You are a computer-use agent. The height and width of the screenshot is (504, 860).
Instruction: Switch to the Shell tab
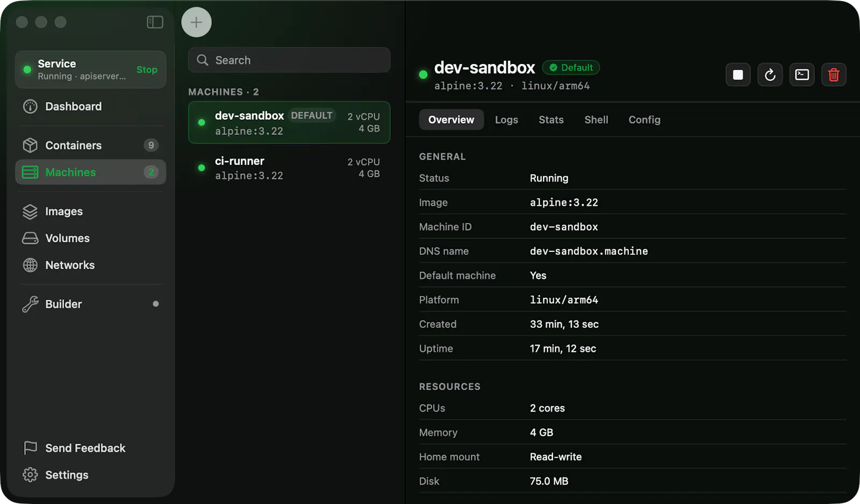tap(596, 120)
